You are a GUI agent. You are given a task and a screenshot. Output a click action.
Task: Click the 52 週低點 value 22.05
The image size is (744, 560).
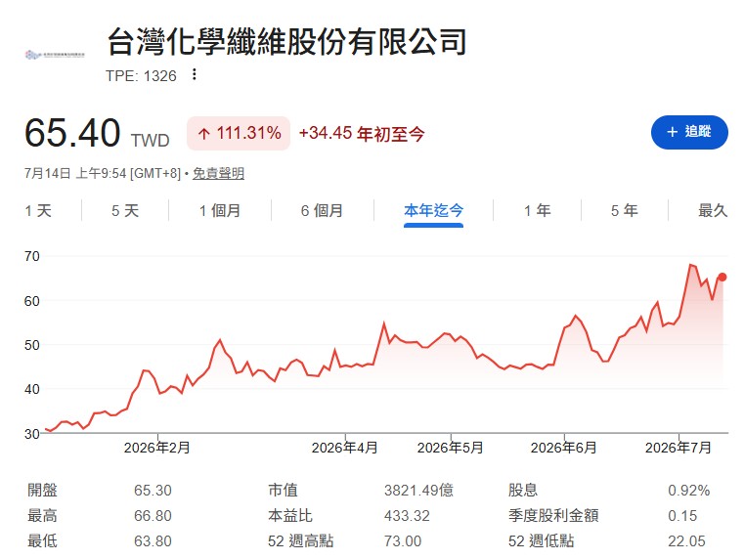tap(686, 541)
